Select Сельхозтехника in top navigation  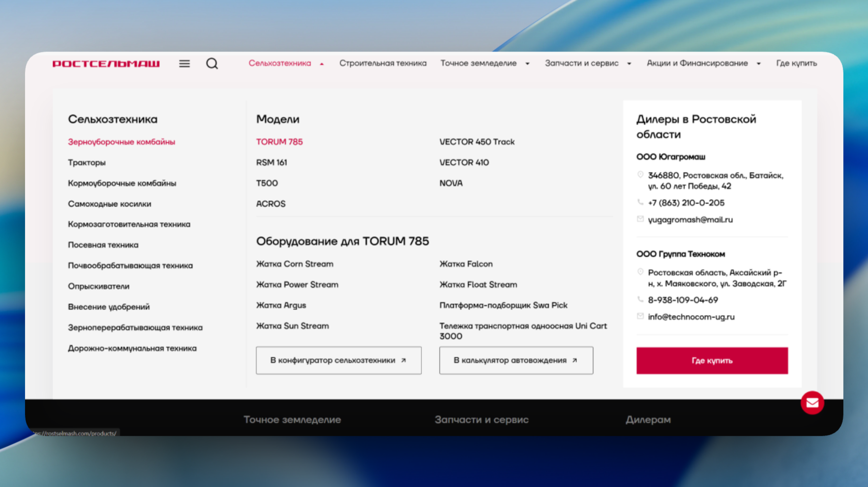[x=279, y=63]
